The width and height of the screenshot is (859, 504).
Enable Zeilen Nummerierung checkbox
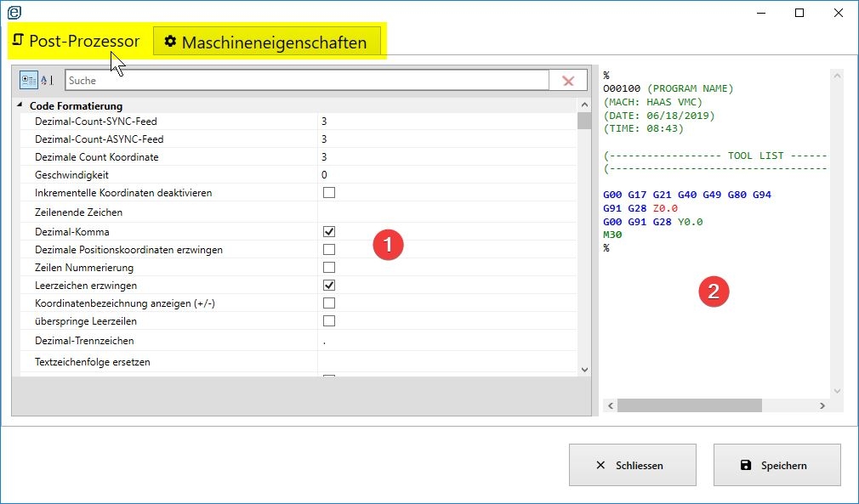[329, 268]
